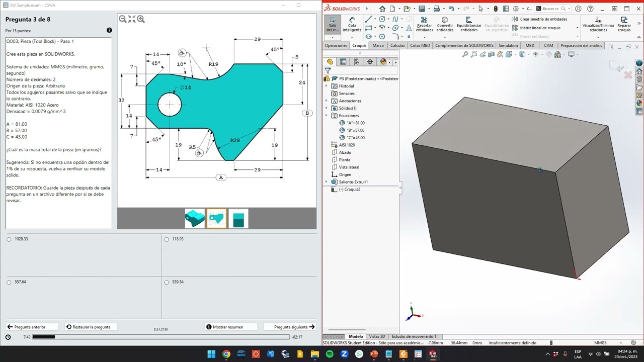Click the Salir del croquis button
644x362 pixels.
click(333, 24)
